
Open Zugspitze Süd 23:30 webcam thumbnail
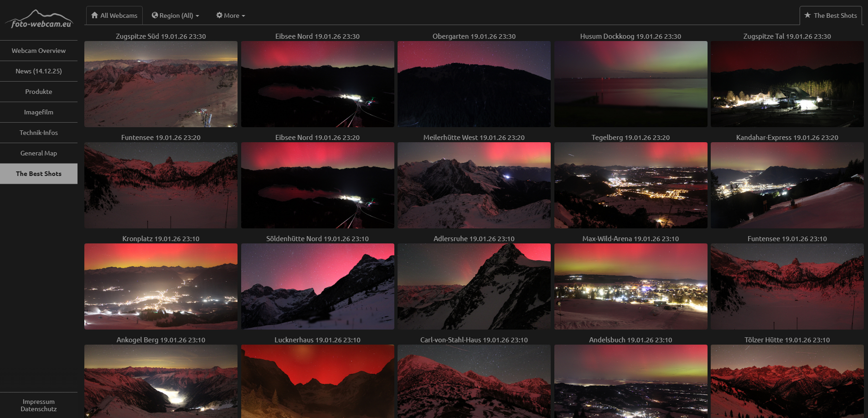coord(161,84)
